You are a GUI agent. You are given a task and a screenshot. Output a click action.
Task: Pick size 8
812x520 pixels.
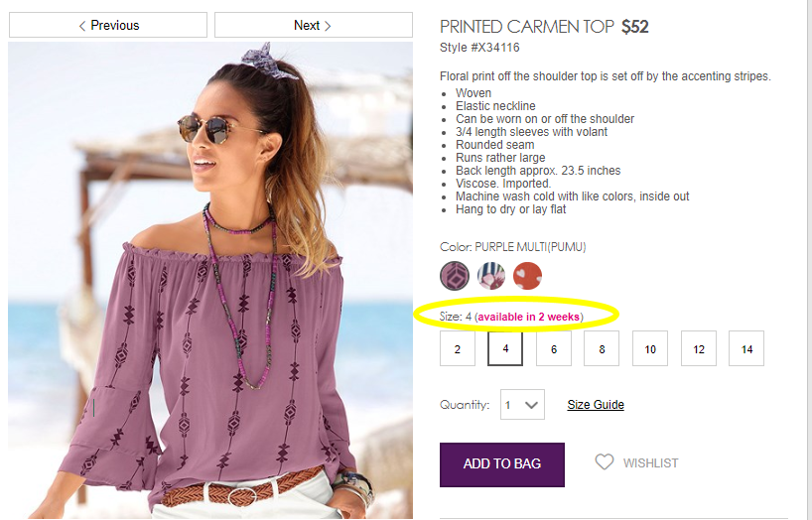pyautogui.click(x=602, y=349)
